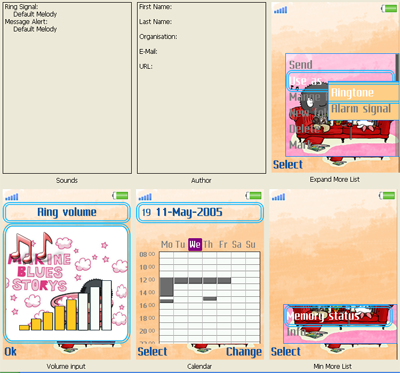Set volume at the tallest yellow bar
The image size is (400, 373).
click(71, 315)
